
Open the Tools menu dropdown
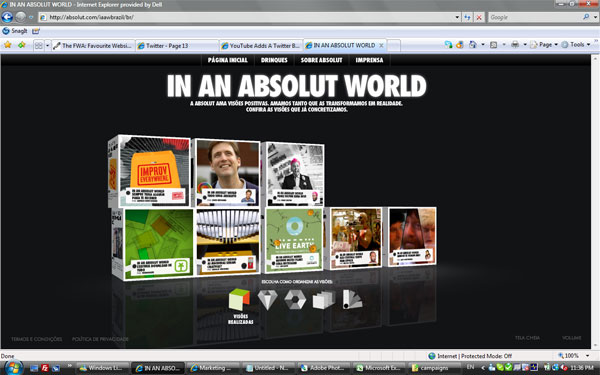[576, 45]
